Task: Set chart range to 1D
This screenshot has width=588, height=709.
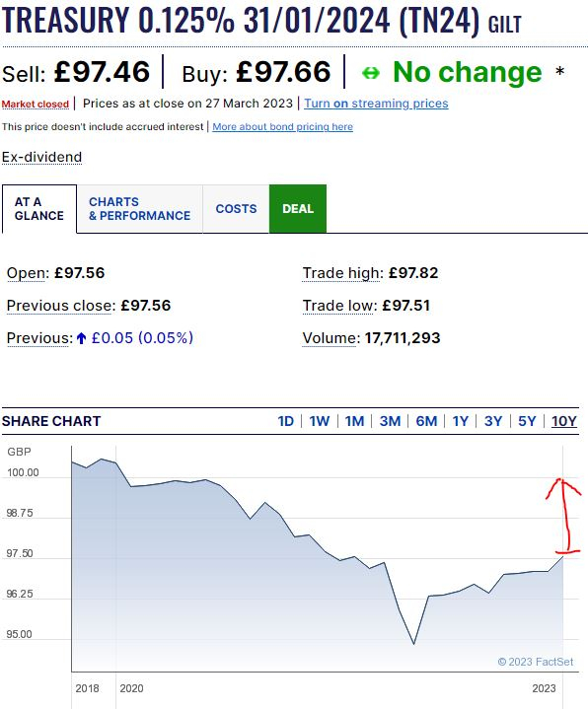Action: tap(285, 421)
